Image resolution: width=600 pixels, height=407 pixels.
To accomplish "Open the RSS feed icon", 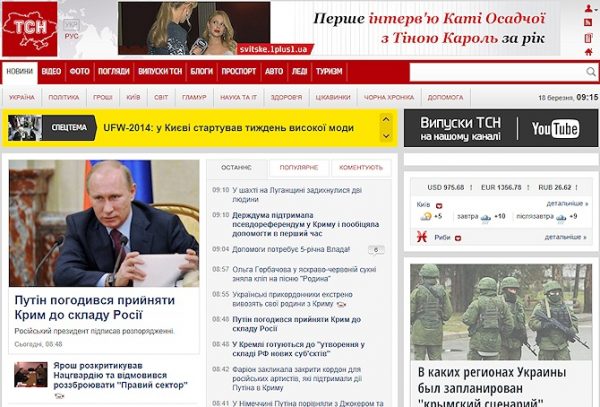I will (x=589, y=23).
